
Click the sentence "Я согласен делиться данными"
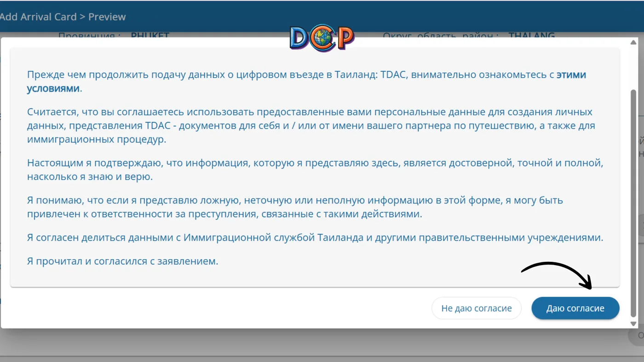click(315, 238)
